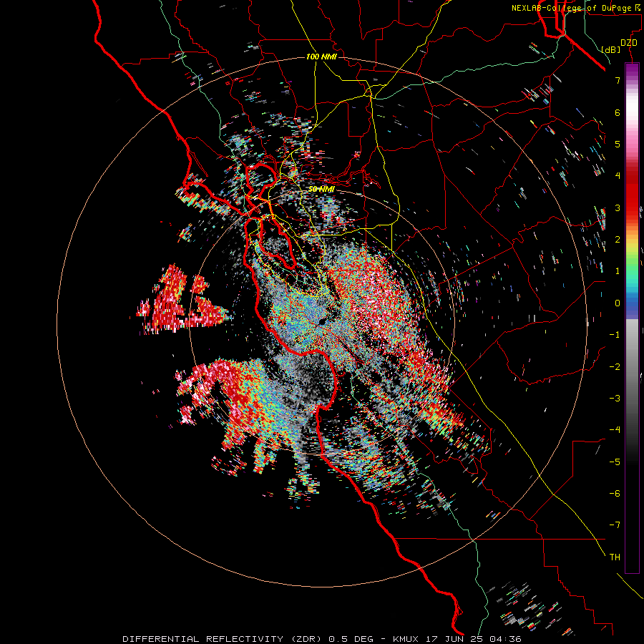Click the "DZD" product label above color scale
This screenshot has width=644, height=644.
coord(629,43)
